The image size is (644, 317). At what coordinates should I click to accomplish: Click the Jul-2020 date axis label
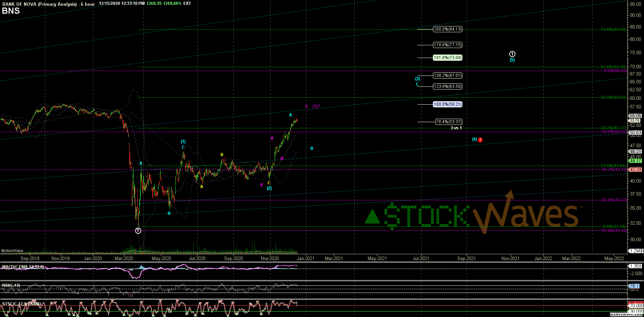(197, 258)
